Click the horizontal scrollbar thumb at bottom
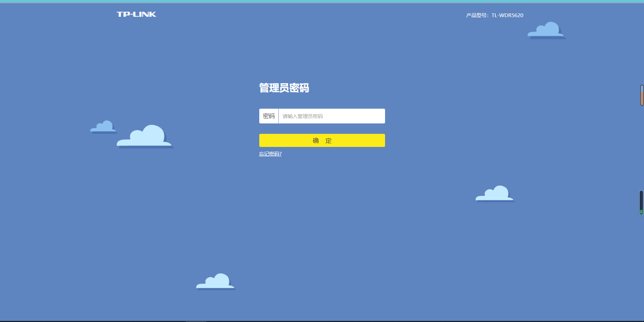The image size is (644, 322). [x=196, y=321]
